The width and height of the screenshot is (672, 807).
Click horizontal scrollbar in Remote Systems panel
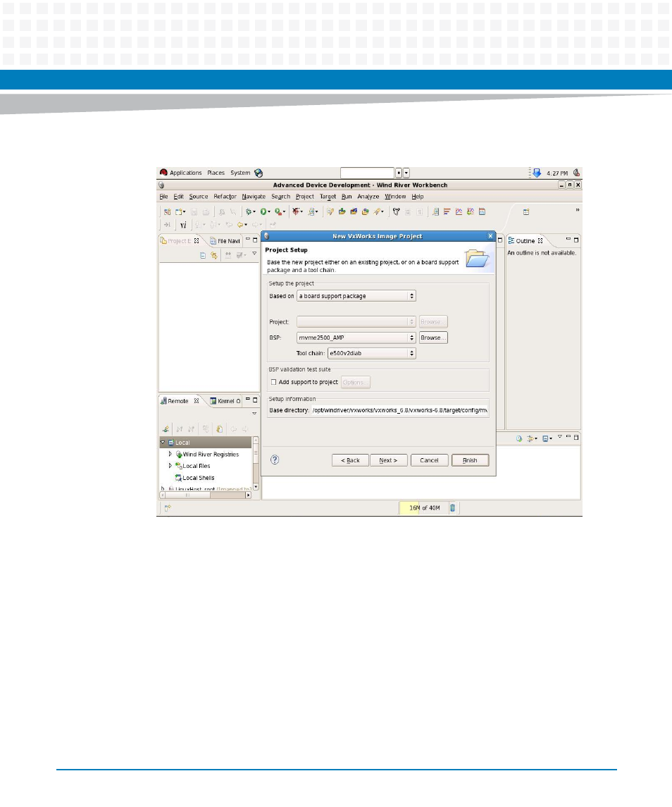(205, 495)
